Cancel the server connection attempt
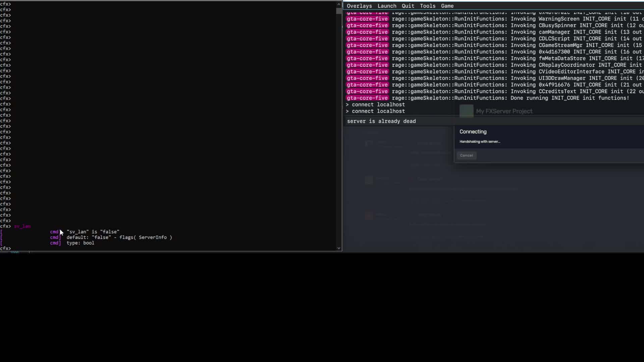 [x=466, y=156]
